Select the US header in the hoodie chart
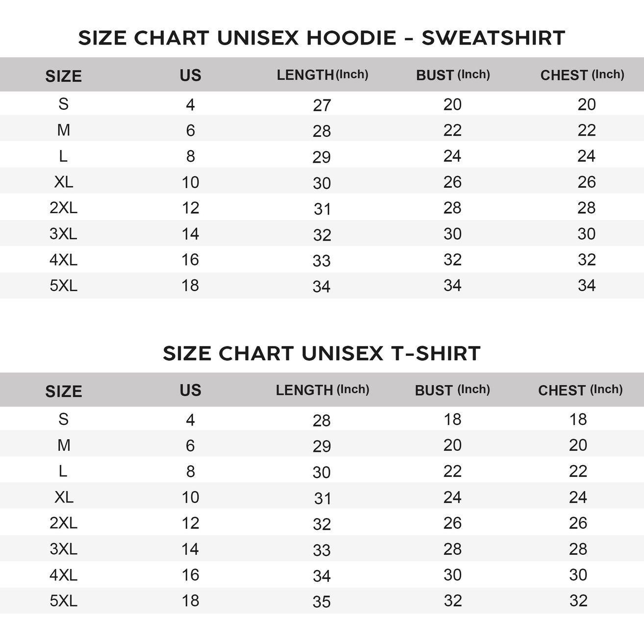The image size is (644, 644). point(190,75)
